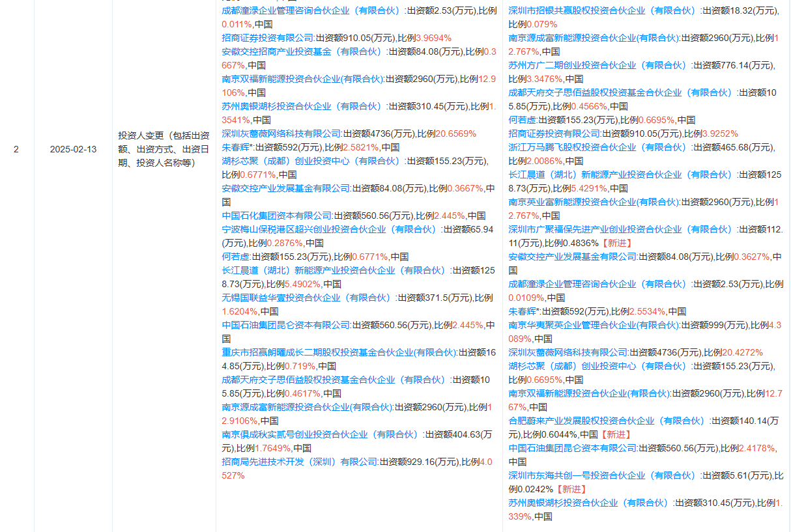Viewport: 791px width, 532px height.
Task: Click 深圳灰蔷薇网络科技有限公司 link with ratio 20.6569%
Action: click(281, 133)
